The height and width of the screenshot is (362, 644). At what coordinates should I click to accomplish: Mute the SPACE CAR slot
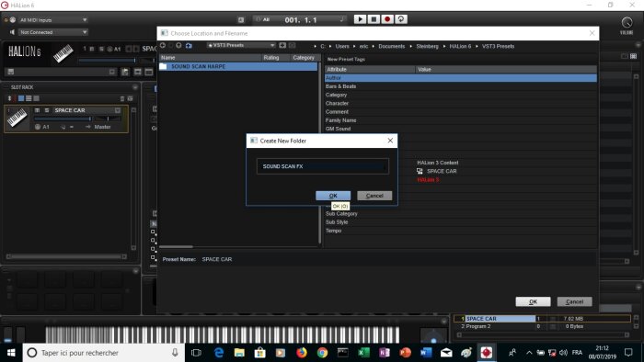[38, 110]
